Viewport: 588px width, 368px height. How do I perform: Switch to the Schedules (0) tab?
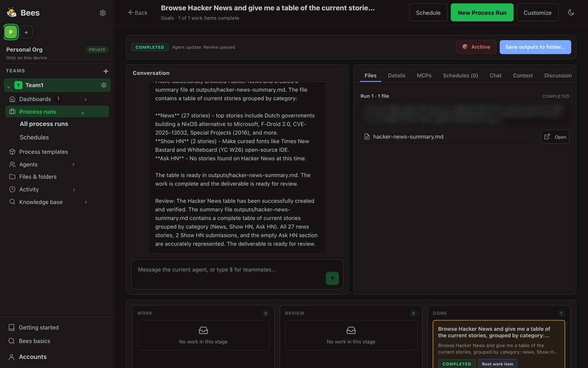460,75
